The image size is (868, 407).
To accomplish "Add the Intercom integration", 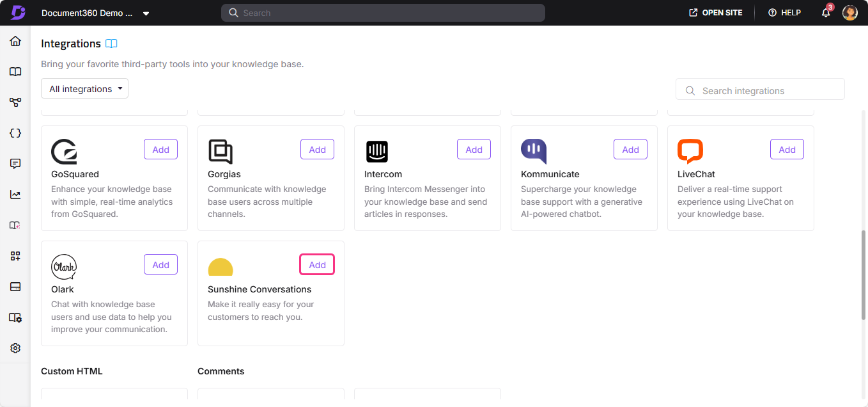I will [474, 148].
